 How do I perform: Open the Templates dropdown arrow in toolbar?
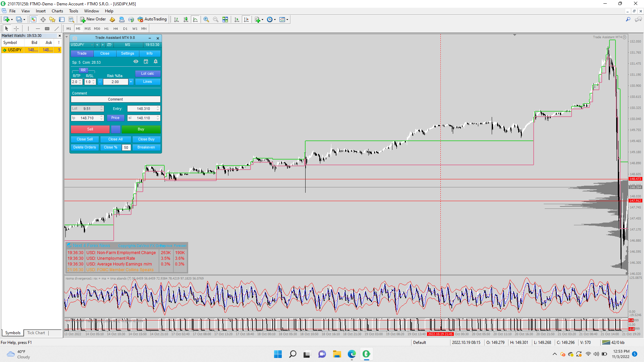point(287,19)
